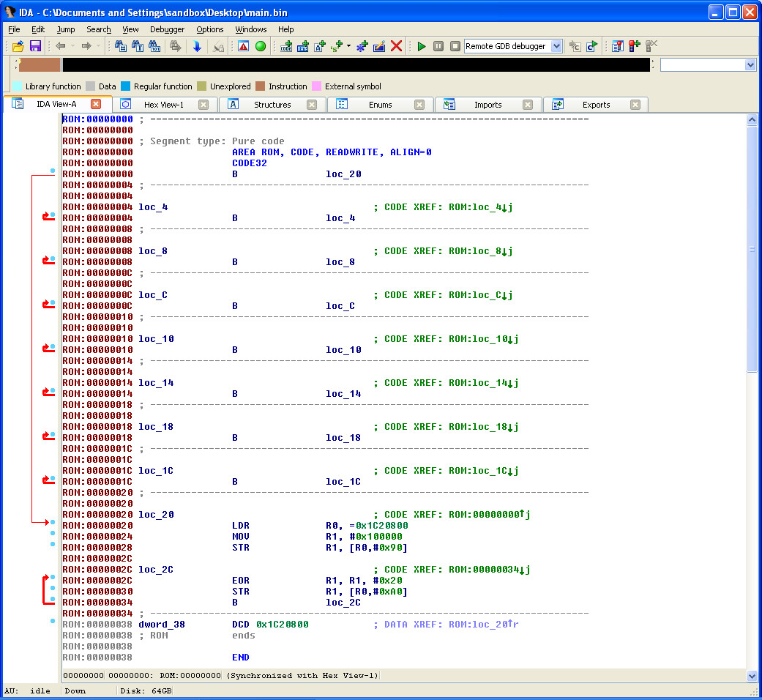
Task: Click the Jump forward arrow icon
Action: coord(86,46)
